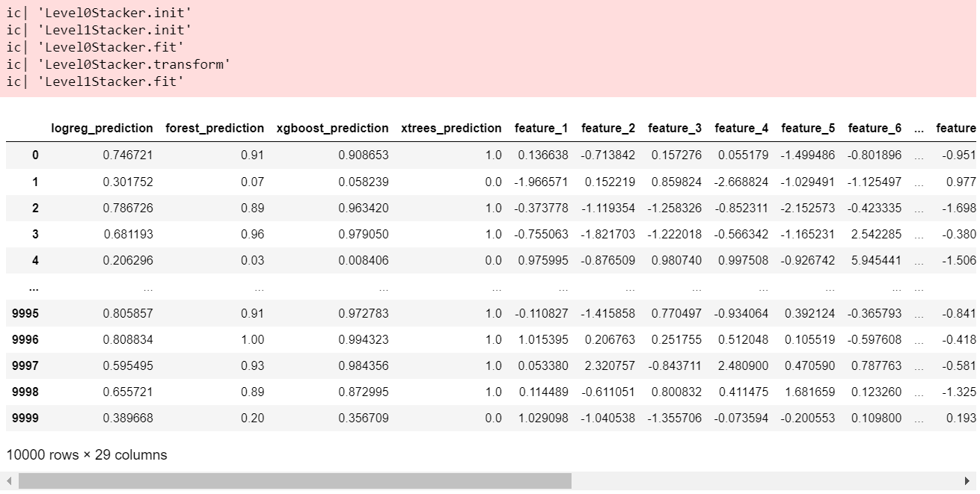Viewport: 980px width, 494px height.
Task: Click xgboost value 0.058239
Action: (x=364, y=182)
